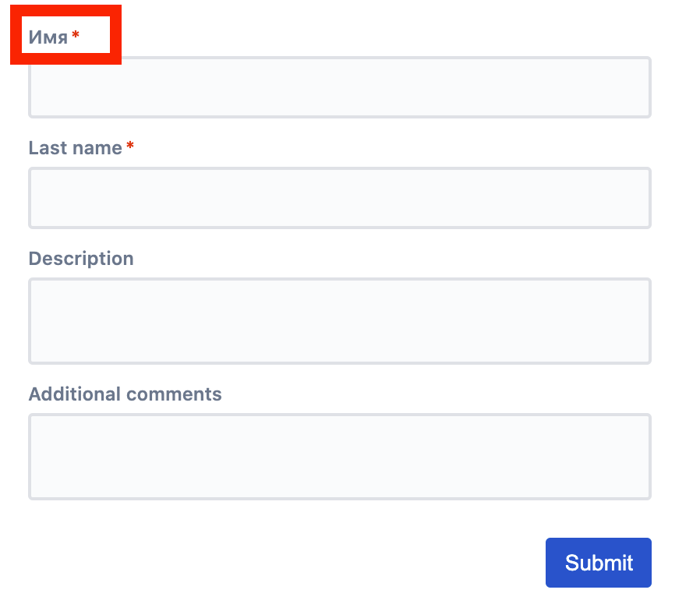Click the Имя field label
This screenshot has width=700, height=611.
(48, 37)
